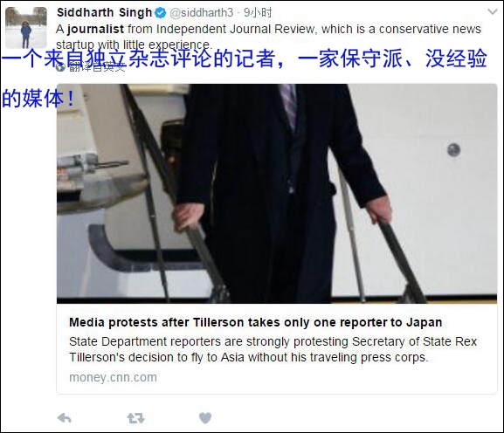Open the @siddharth3 handle link
The width and height of the screenshot is (504, 433).
pos(201,13)
